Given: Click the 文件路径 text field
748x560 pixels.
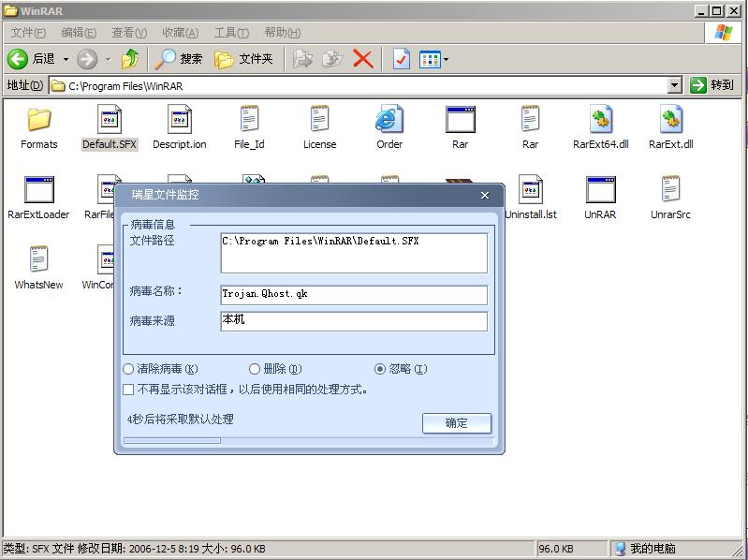Looking at the screenshot, I should pyautogui.click(x=354, y=253).
